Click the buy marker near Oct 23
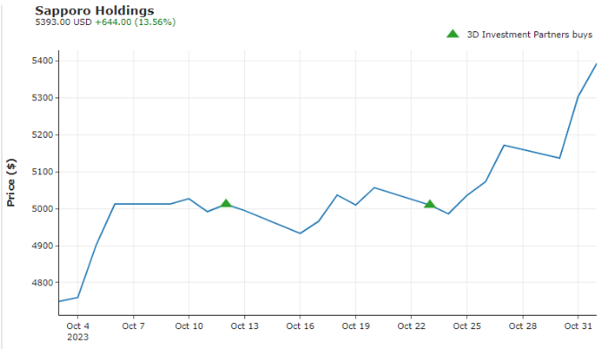Viewport: 613px width, 364px height. [x=430, y=204]
